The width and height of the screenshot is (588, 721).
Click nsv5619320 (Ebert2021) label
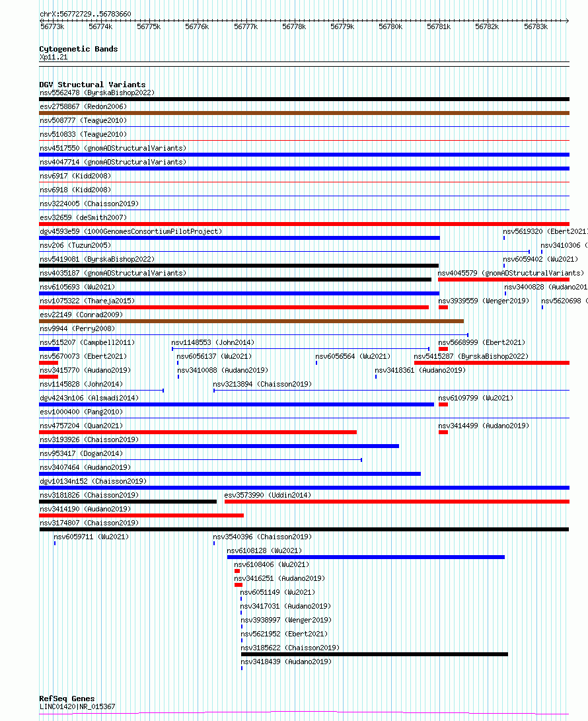[545, 232]
